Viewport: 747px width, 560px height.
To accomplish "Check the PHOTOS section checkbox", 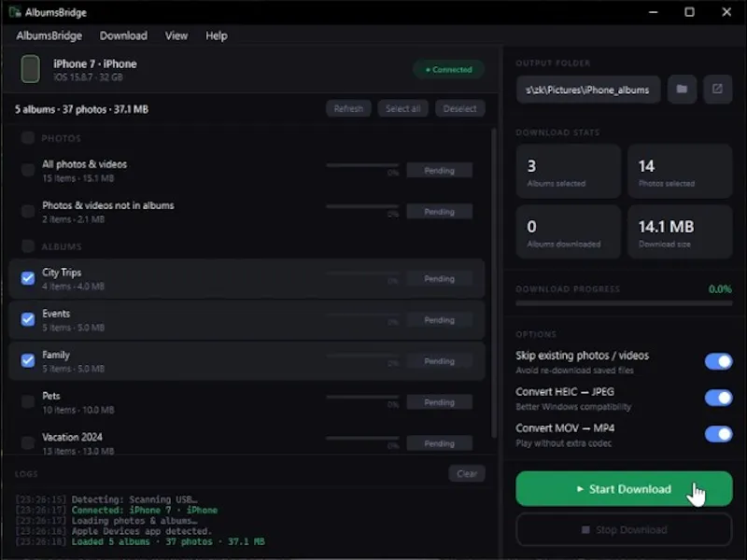I will coord(28,138).
